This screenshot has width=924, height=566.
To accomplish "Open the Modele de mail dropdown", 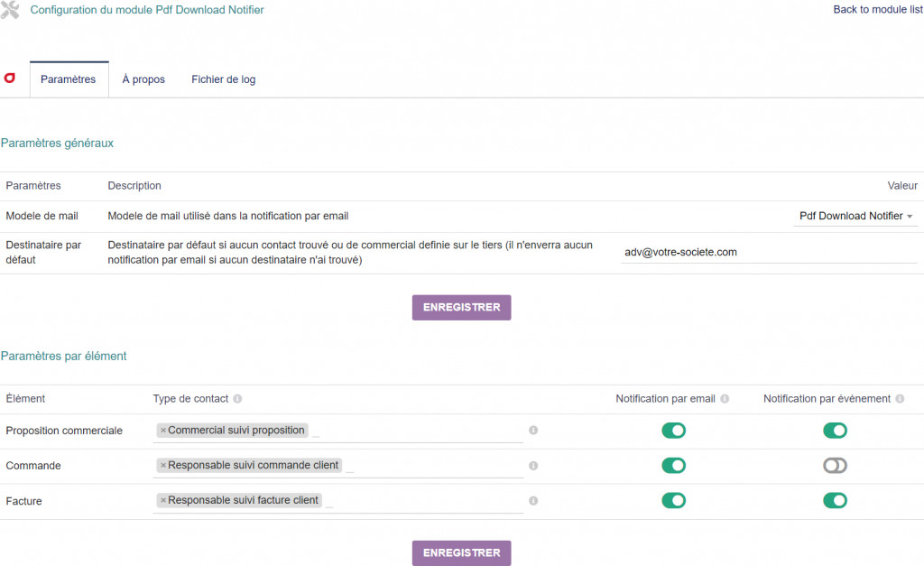I will 855,217.
